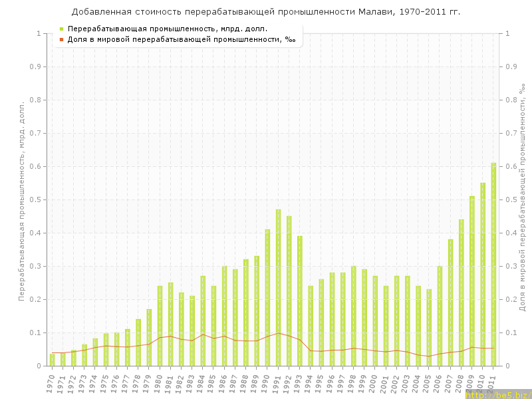Toggle the 'Перерабатывающая промышленность, млрд. долл.' legend entry
Screen dimensions: 532x399
(168, 29)
